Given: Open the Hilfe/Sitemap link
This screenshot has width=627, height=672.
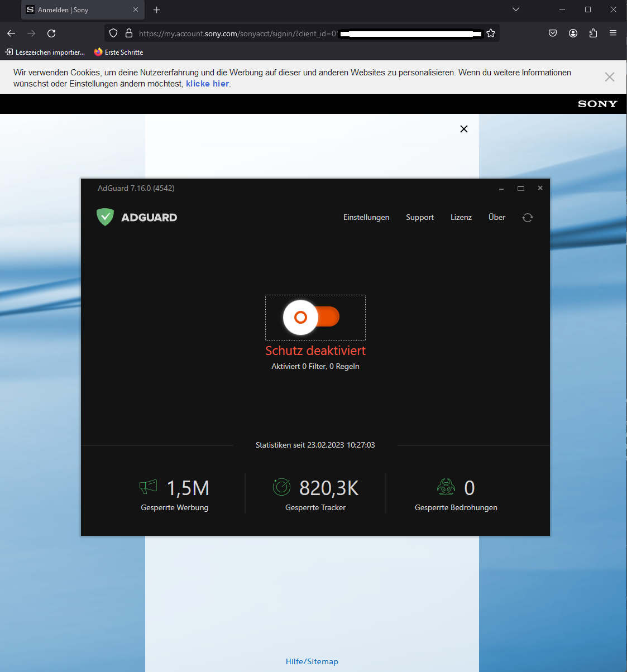Looking at the screenshot, I should pos(312,661).
